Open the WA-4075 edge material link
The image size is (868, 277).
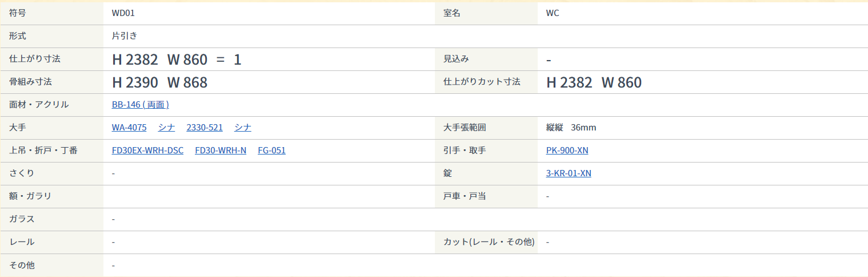(x=129, y=128)
